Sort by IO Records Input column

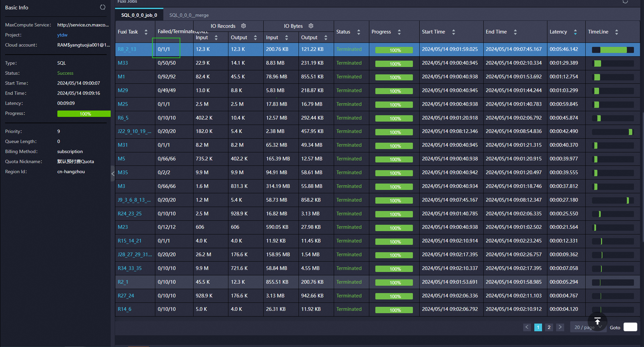tap(216, 38)
